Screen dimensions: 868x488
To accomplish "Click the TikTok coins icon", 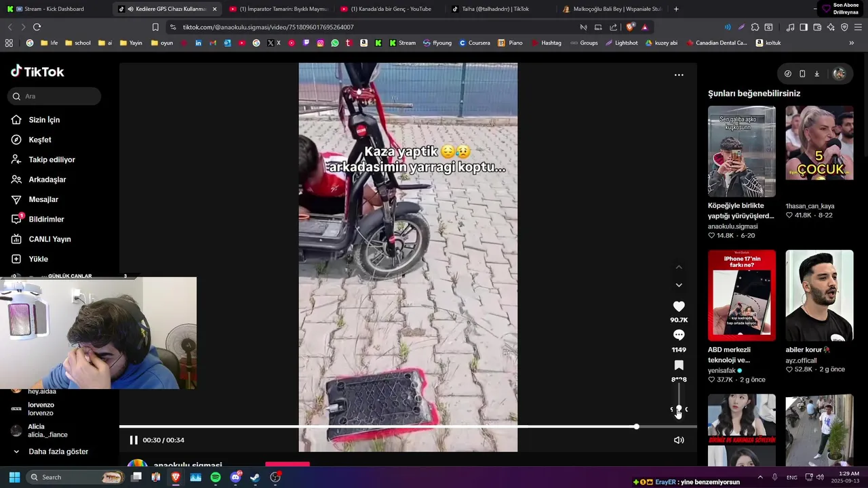I will [x=787, y=74].
